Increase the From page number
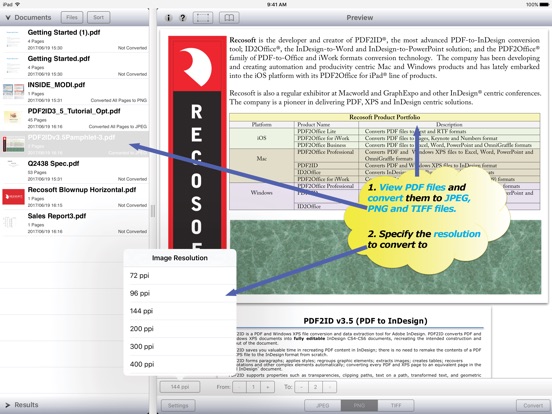The height and width of the screenshot is (414, 552). coord(268,387)
